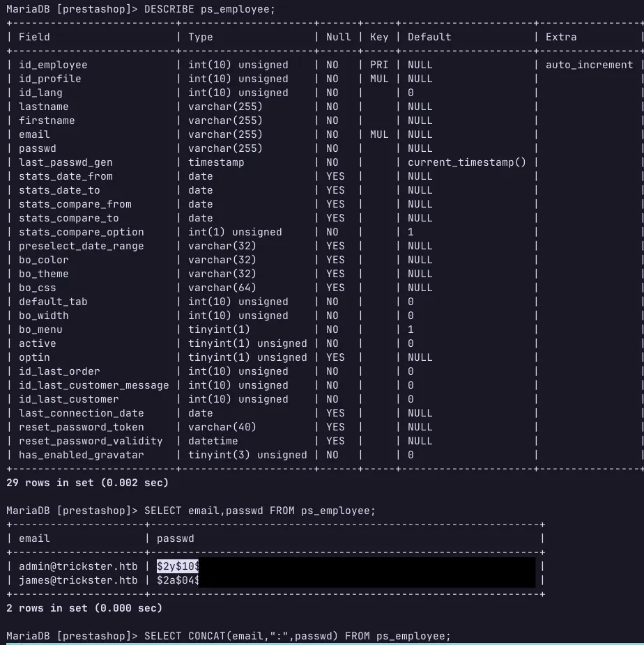Select the 'stats_compare_option' field name
This screenshot has width=644, height=645.
(x=82, y=233)
